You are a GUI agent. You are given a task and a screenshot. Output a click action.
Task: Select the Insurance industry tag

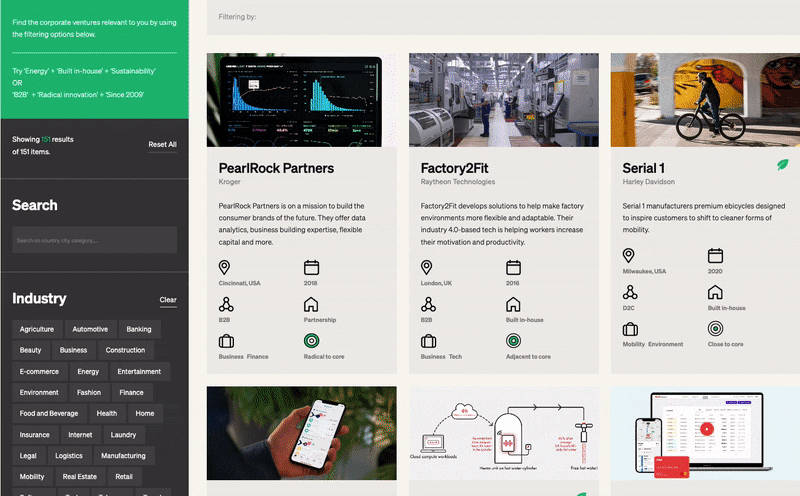[x=35, y=435]
